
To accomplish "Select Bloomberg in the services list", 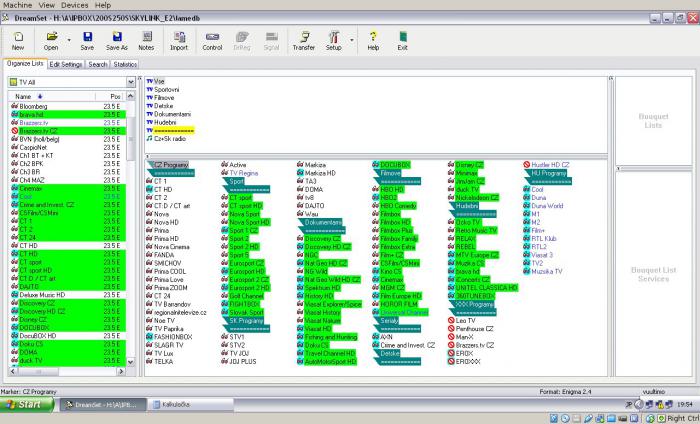I will click(x=67, y=106).
